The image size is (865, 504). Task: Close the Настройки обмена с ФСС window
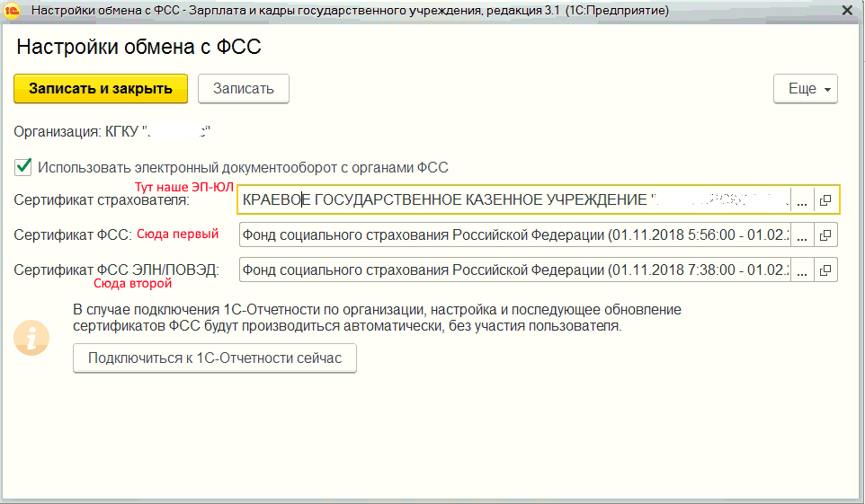pos(847,10)
